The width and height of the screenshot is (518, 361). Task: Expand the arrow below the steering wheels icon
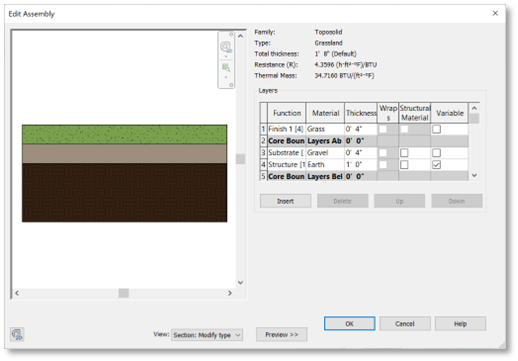pos(226,56)
